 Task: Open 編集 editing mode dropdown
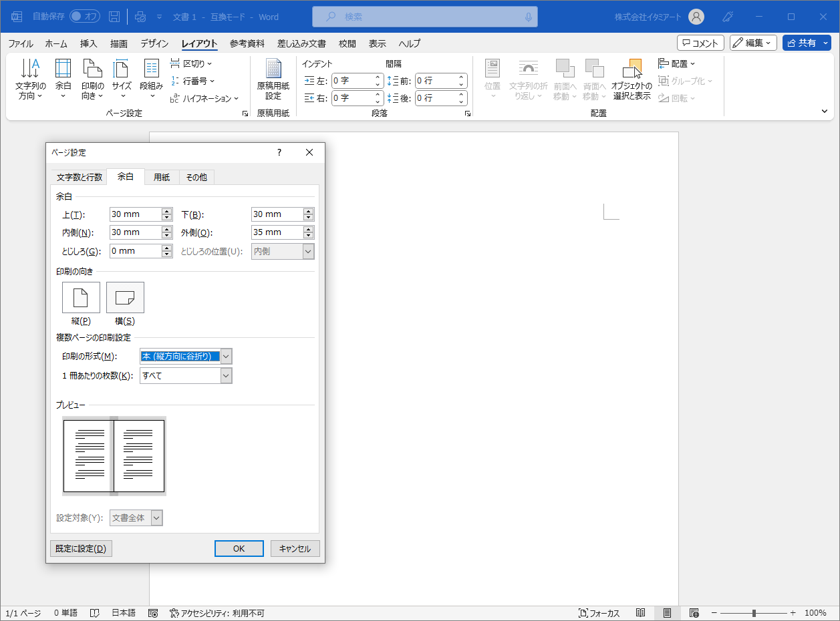point(753,43)
